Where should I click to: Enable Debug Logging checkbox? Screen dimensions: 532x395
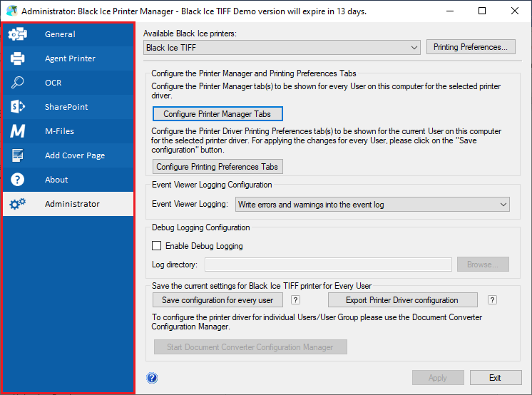[156, 246]
